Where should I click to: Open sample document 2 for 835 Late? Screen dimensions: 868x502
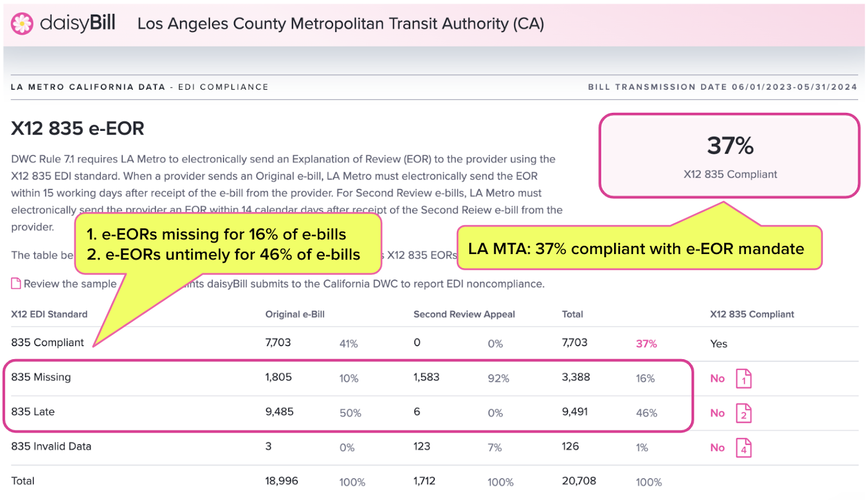click(744, 414)
